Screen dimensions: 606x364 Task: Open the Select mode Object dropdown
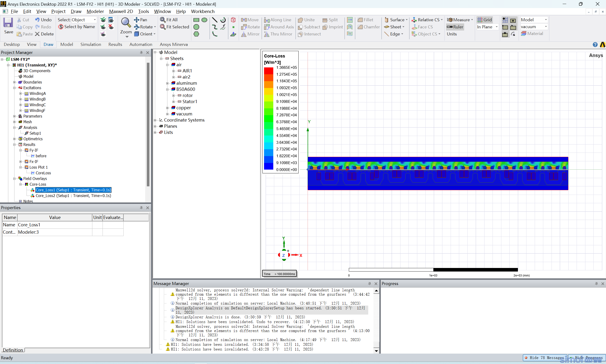pyautogui.click(x=84, y=20)
